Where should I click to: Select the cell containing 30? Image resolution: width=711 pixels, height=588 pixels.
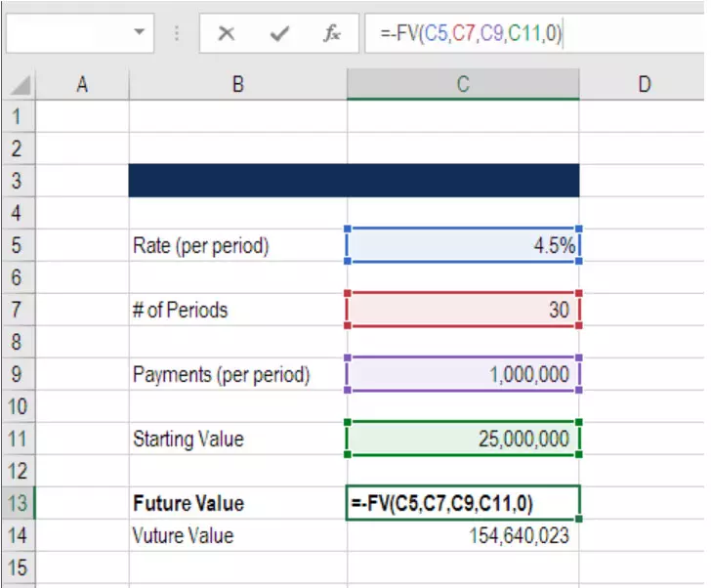click(463, 310)
